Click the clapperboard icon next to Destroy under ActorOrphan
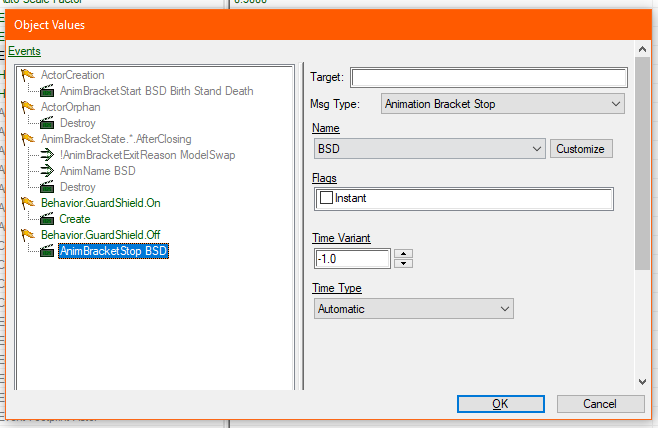Viewport: 658px width, 428px height. click(47, 123)
